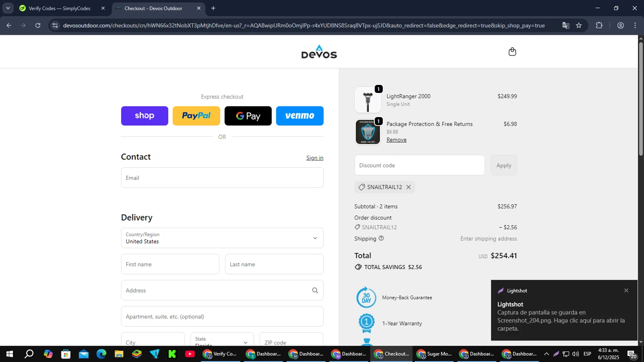Bookmark this page with the star icon
Viewport: 644px width, 362px height.
pyautogui.click(x=579, y=25)
